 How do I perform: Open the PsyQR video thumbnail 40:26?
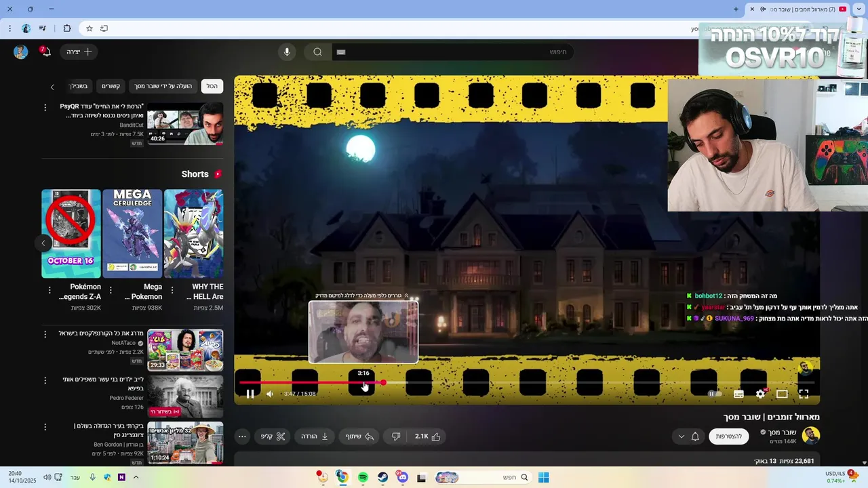[185, 124]
